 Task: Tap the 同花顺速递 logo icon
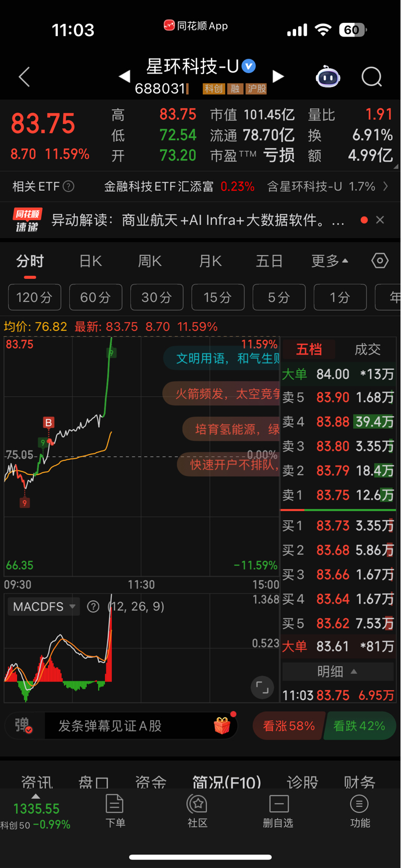(27, 220)
